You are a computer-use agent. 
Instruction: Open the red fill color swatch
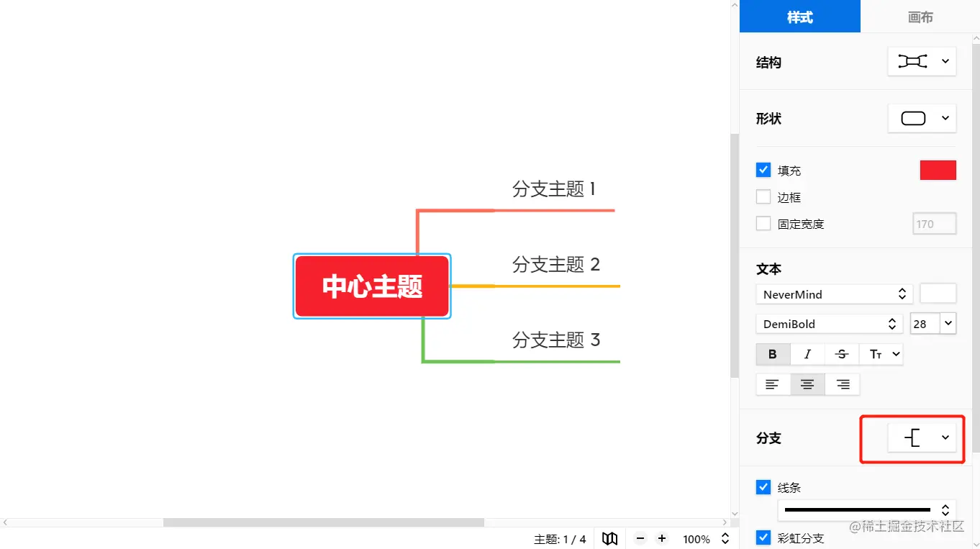938,171
